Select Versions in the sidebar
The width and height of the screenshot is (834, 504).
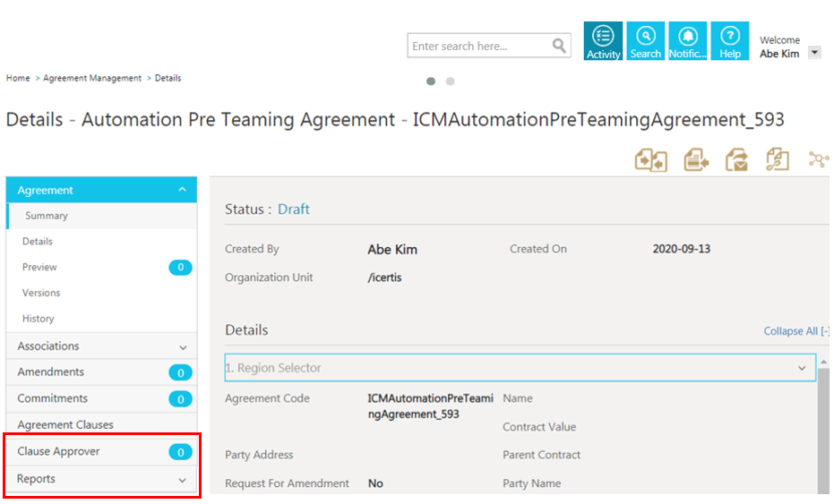(41, 293)
